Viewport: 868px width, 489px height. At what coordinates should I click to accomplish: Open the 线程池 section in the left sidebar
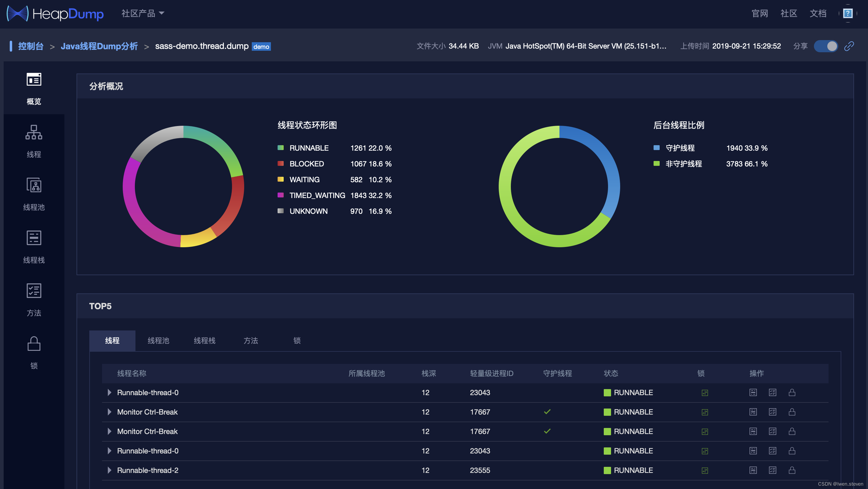tap(34, 194)
